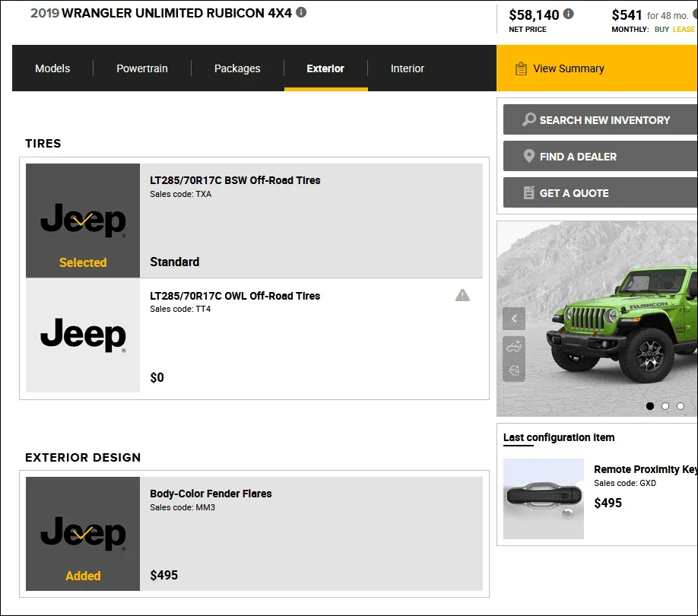Click the exterior view icon on vehicle preview
This screenshot has width=698, height=616.
click(x=514, y=348)
